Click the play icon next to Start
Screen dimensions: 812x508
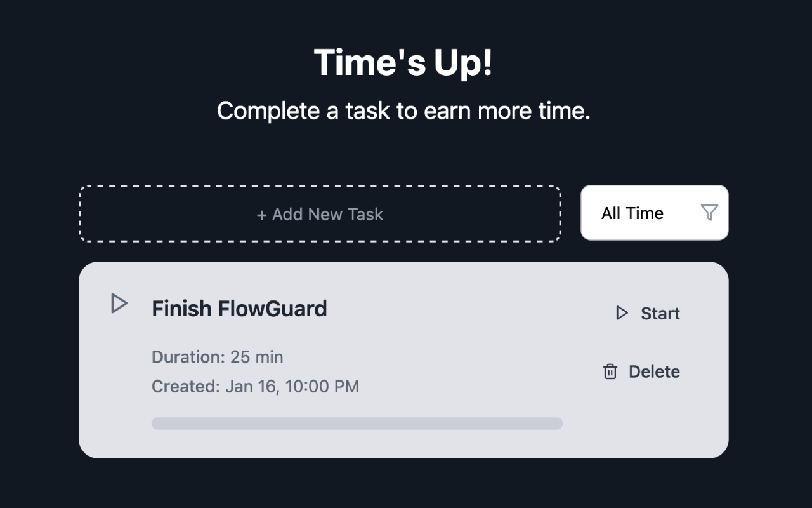point(622,313)
